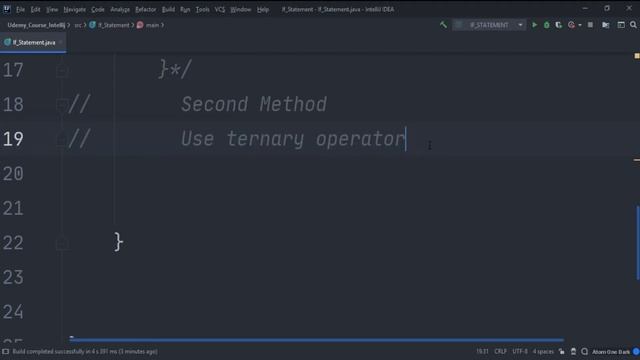Screen dimensions: 640x360
Task: Click the layout window icon beside the search icon
Action: point(621,25)
